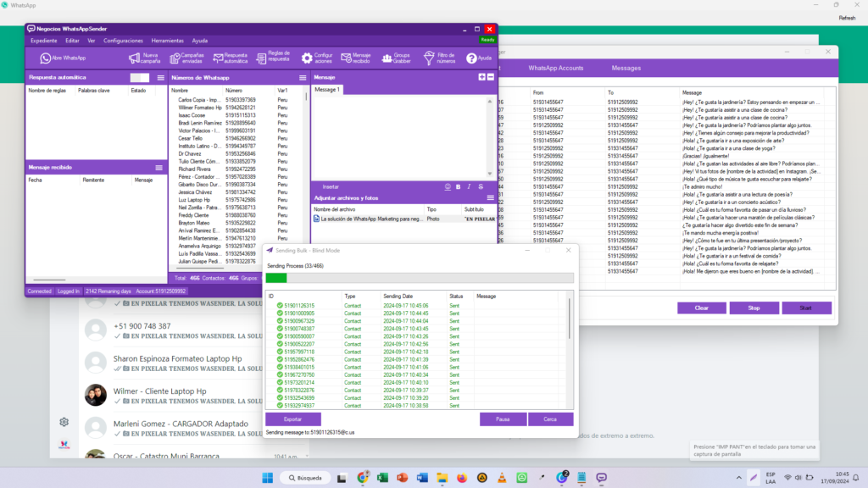Select contact Carlos Copia in numbers list
This screenshot has height=488, width=868.
tap(236, 100)
